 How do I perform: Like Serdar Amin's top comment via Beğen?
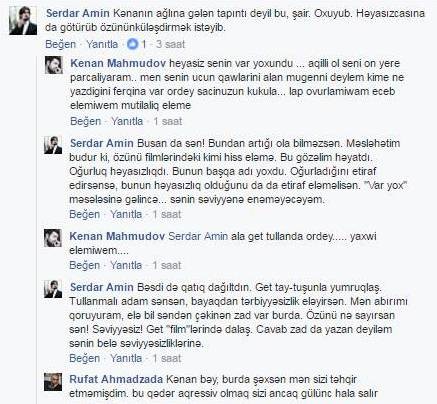point(61,44)
